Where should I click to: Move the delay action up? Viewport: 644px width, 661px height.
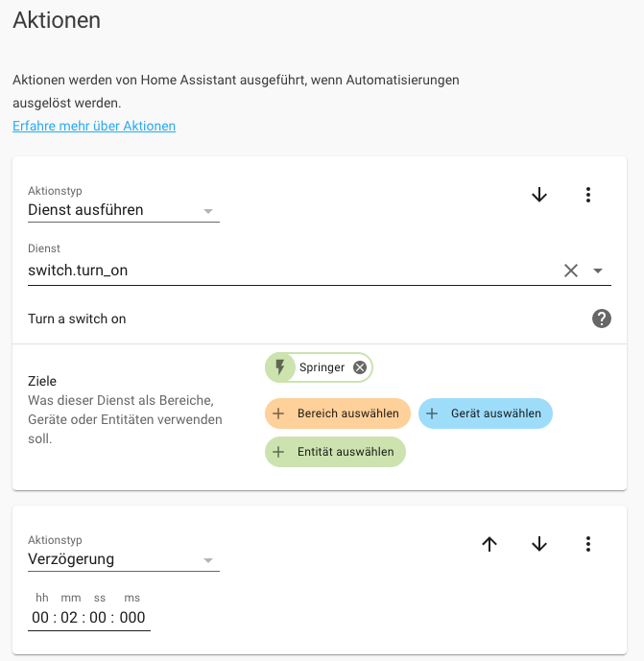point(489,544)
